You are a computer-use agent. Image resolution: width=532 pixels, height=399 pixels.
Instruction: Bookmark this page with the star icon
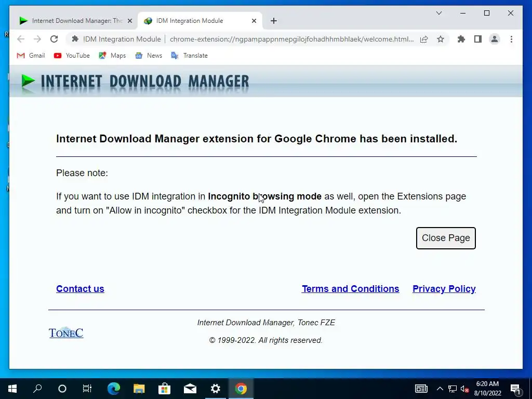click(441, 39)
